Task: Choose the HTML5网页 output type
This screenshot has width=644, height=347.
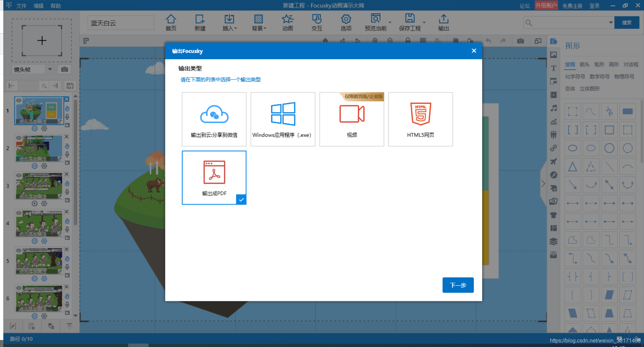Action: tap(420, 119)
